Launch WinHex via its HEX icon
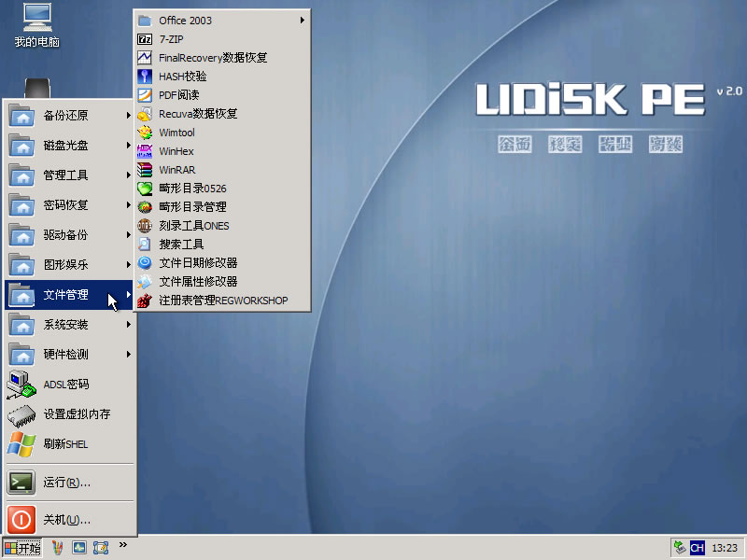The image size is (747, 560). point(145,151)
